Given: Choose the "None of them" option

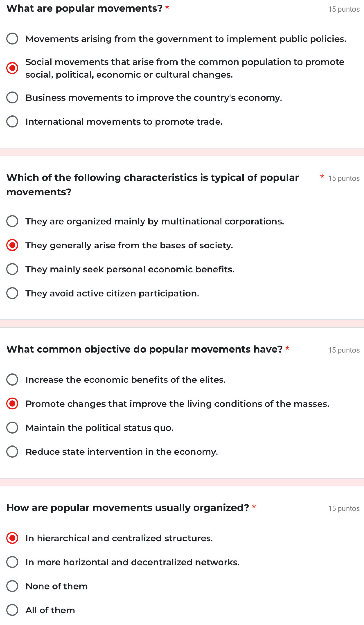Looking at the screenshot, I should [x=12, y=586].
